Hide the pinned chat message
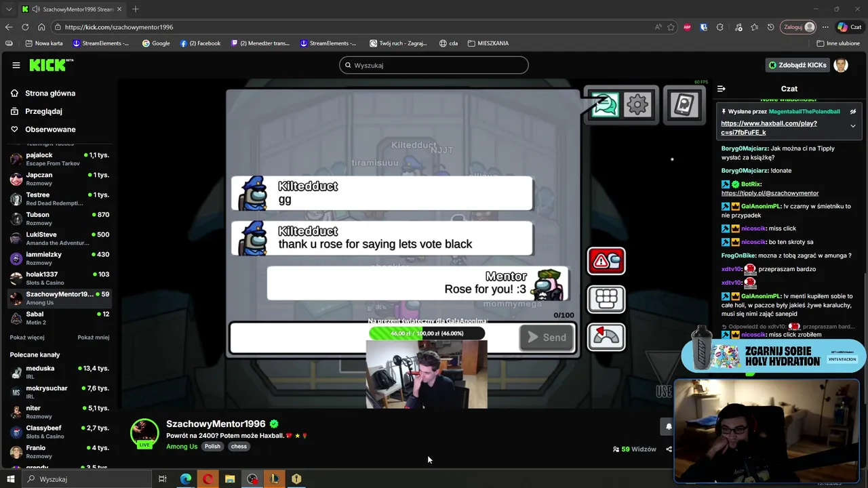Image resolution: width=868 pixels, height=488 pixels. click(x=853, y=112)
